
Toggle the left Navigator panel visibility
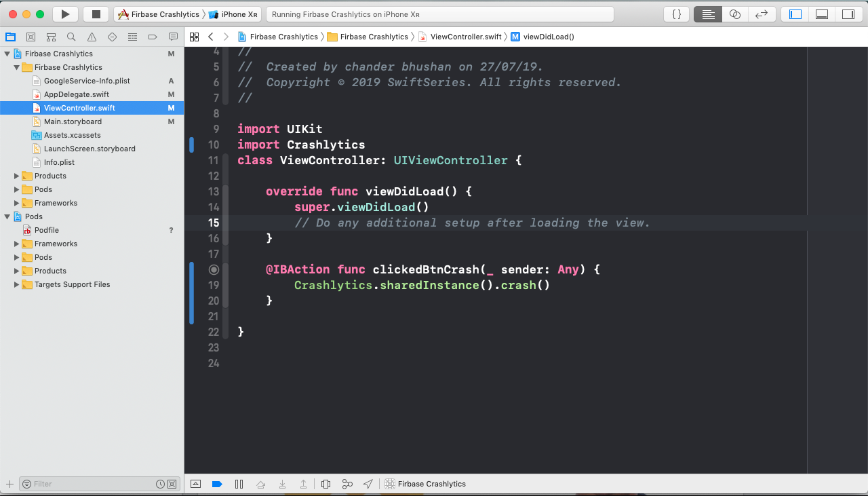(795, 14)
